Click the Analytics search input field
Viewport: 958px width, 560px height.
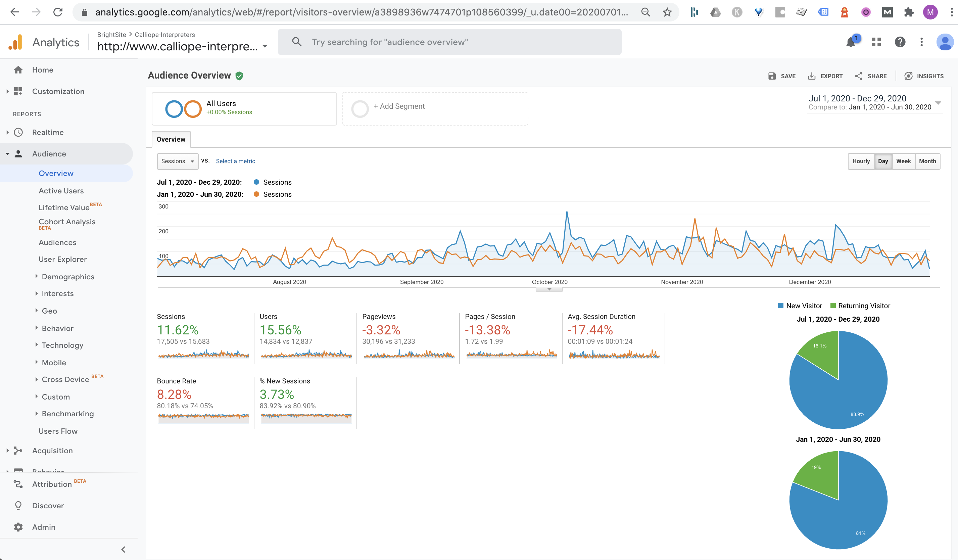pyautogui.click(x=456, y=42)
